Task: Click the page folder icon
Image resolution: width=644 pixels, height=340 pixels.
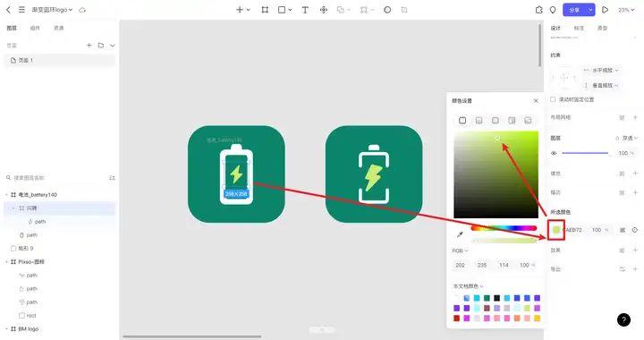Action: pyautogui.click(x=101, y=45)
